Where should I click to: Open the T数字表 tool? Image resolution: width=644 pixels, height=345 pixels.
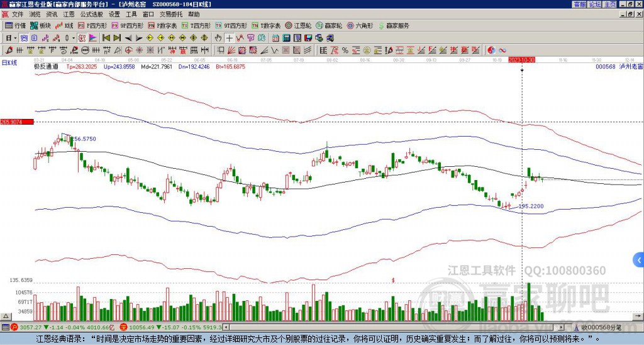(x=266, y=25)
